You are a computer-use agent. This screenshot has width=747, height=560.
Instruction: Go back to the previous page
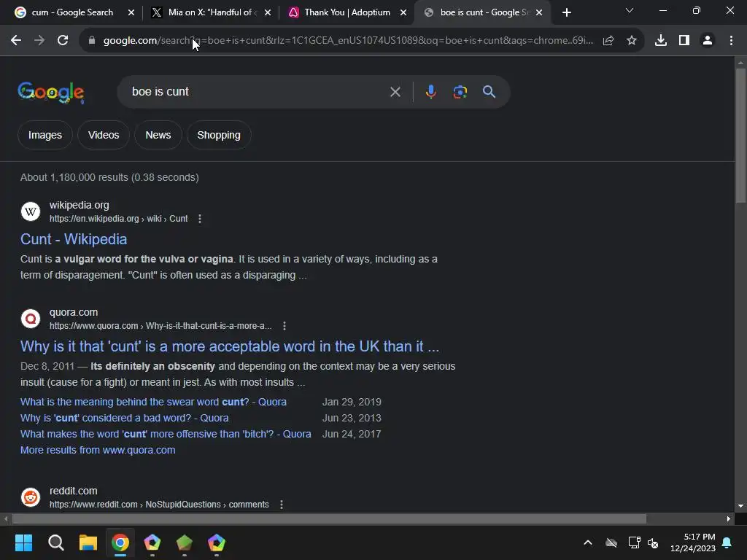pos(16,41)
